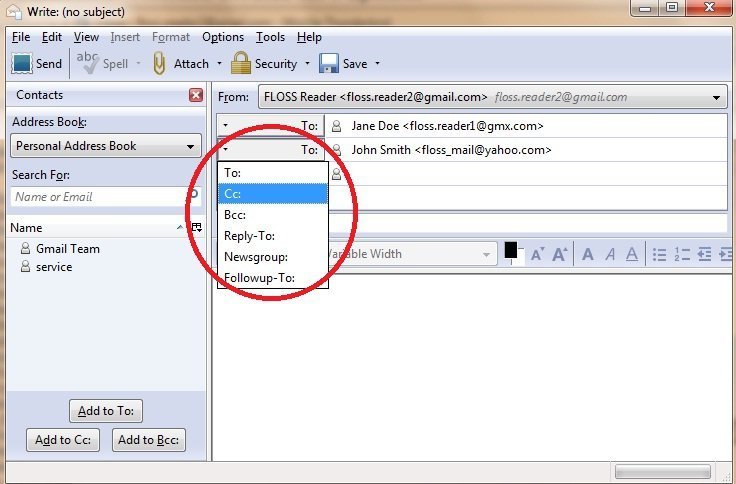The width and height of the screenshot is (736, 484).
Task: Expand the Save dropdown arrow
Action: pyautogui.click(x=377, y=63)
